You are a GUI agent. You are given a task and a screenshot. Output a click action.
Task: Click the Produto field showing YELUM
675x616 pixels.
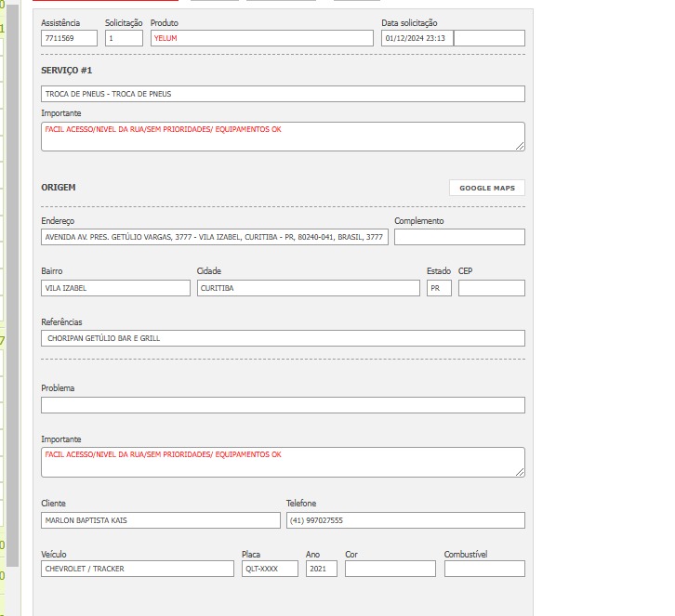pos(261,38)
